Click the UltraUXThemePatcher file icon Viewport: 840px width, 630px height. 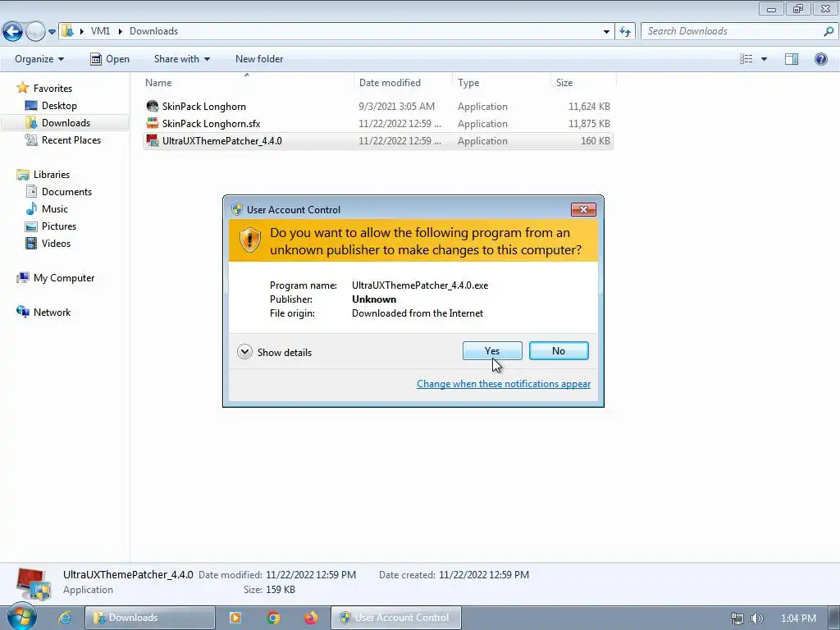point(153,140)
